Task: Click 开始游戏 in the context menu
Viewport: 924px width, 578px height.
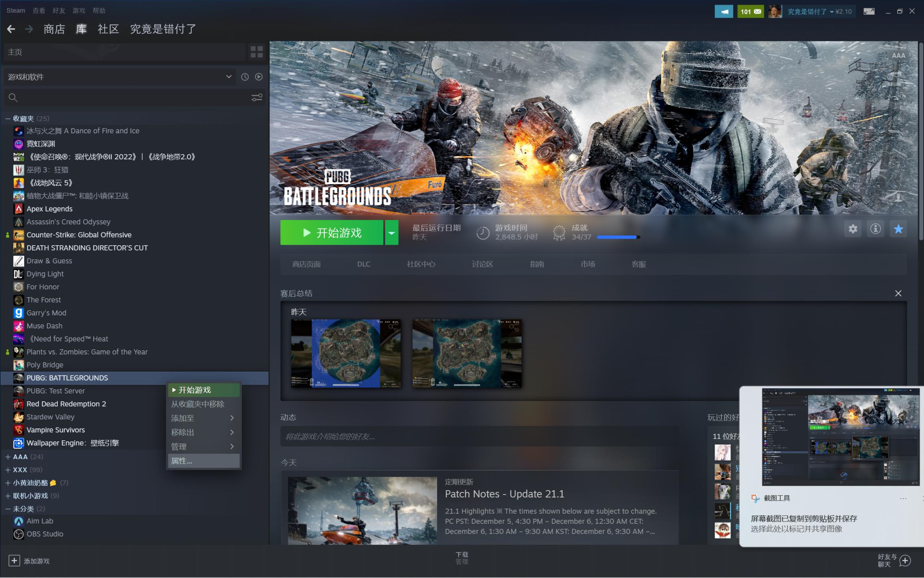Action: click(204, 390)
